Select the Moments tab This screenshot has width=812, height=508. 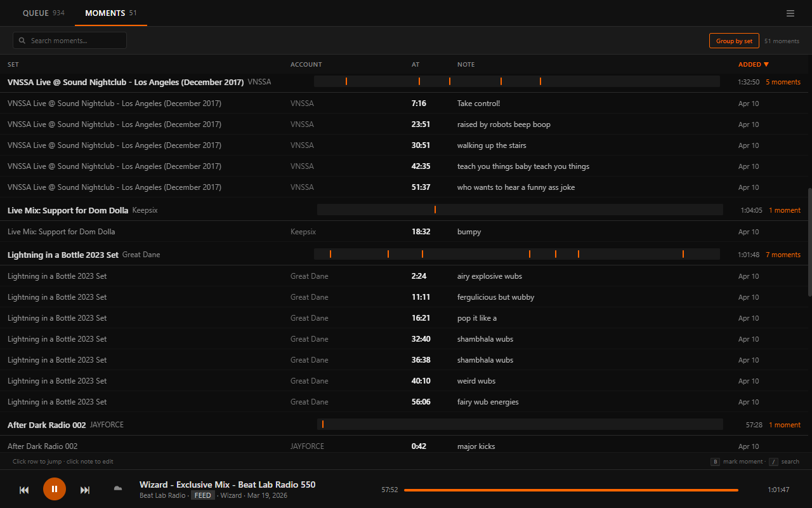click(x=111, y=13)
